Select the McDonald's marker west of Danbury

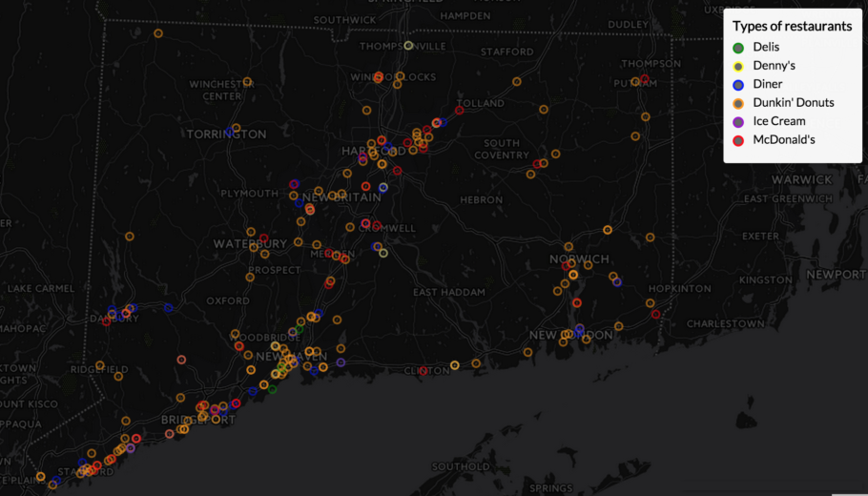point(106,321)
